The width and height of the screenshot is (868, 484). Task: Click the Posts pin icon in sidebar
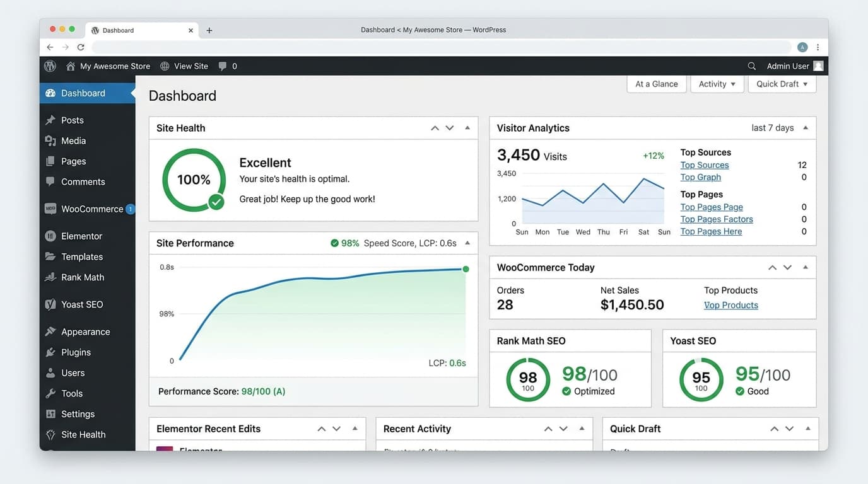point(50,120)
